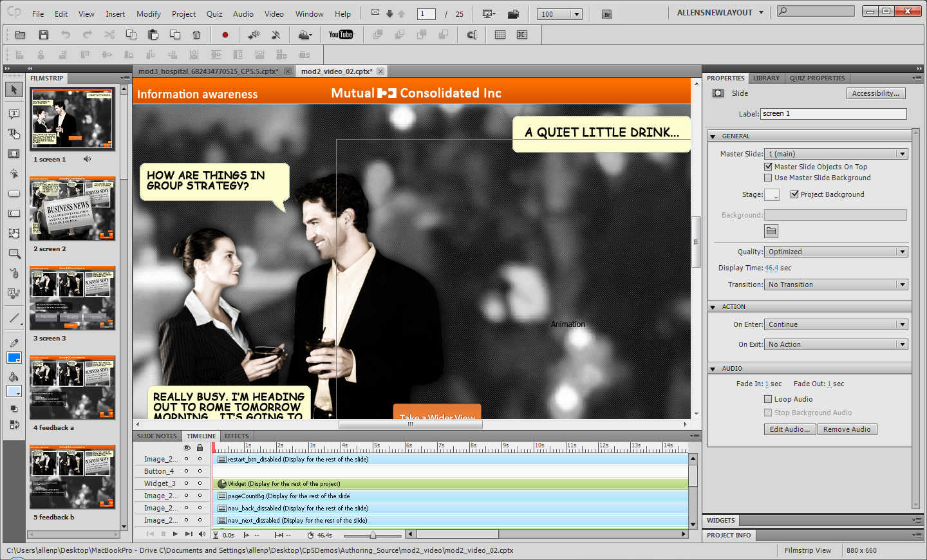Click the Bridge Br icon

[606, 14]
